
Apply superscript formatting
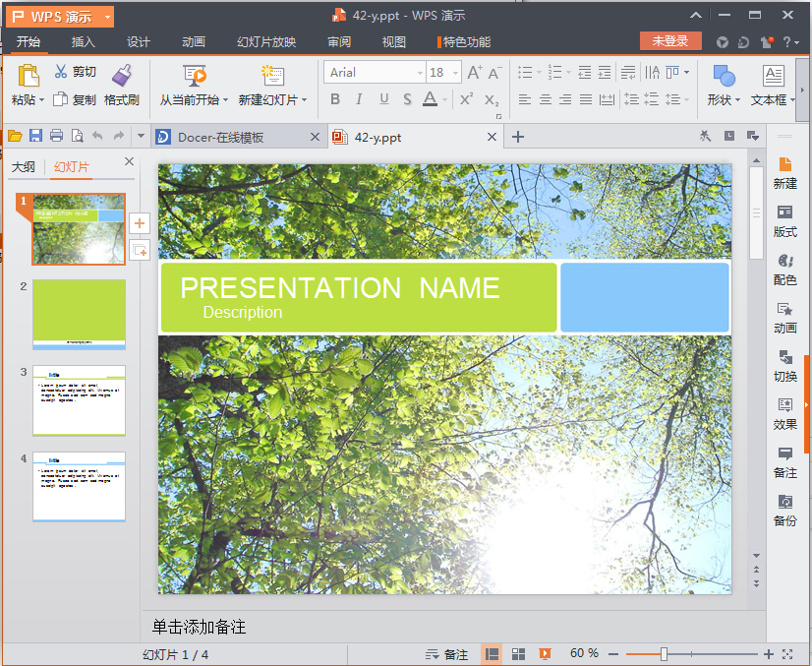tap(467, 99)
